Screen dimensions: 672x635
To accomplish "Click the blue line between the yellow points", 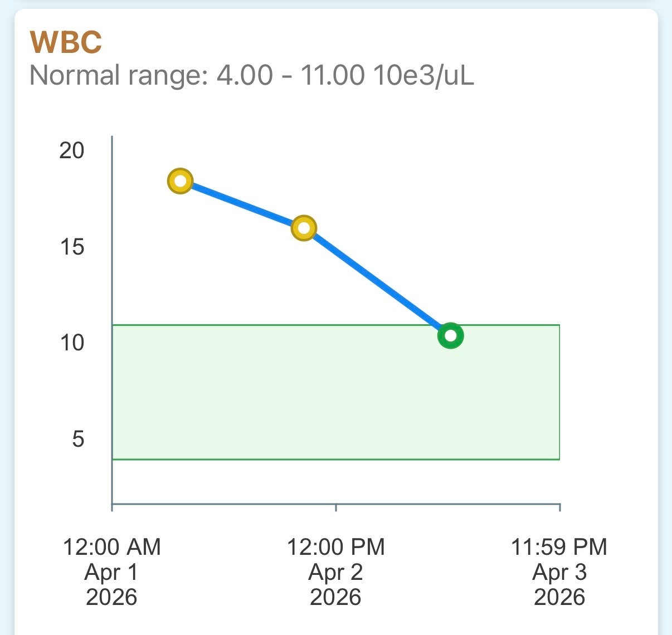I will (x=242, y=204).
